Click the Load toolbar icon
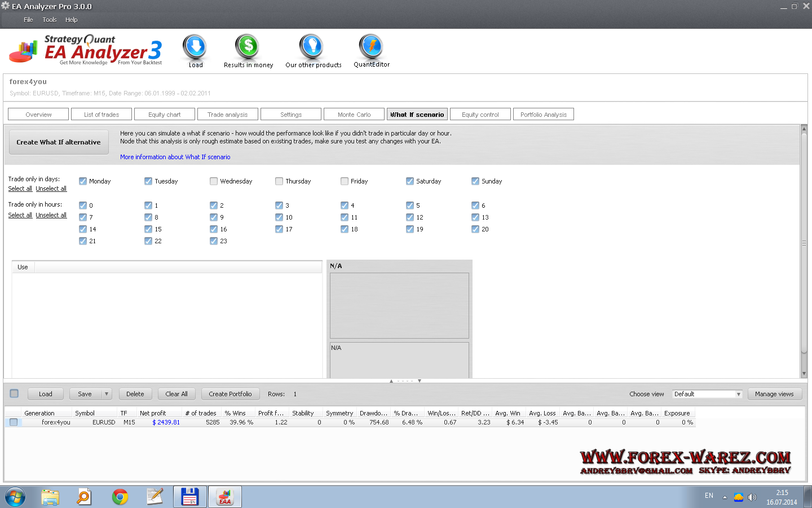 pos(195,47)
